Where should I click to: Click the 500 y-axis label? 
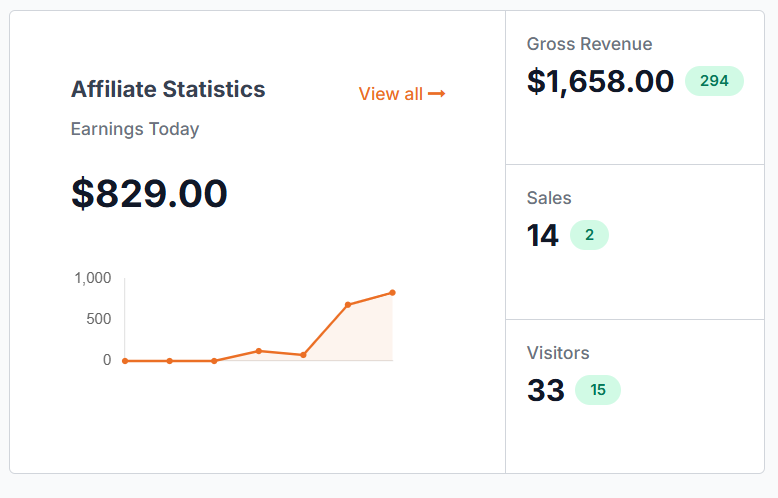point(99,319)
